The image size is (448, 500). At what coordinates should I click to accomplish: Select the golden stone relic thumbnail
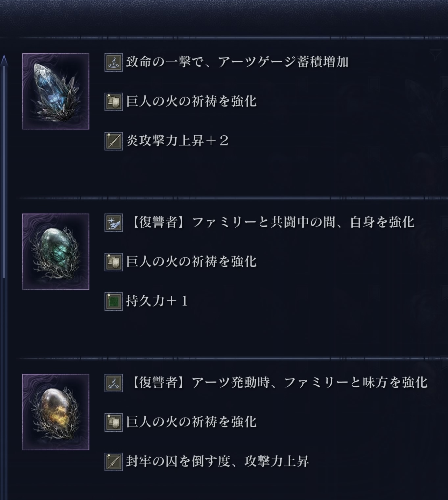pyautogui.click(x=56, y=412)
